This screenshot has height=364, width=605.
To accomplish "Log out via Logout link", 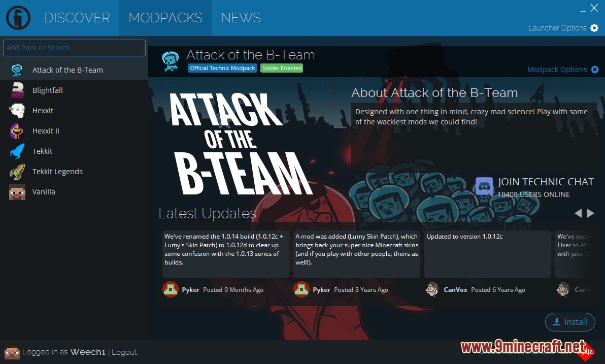I will (124, 352).
